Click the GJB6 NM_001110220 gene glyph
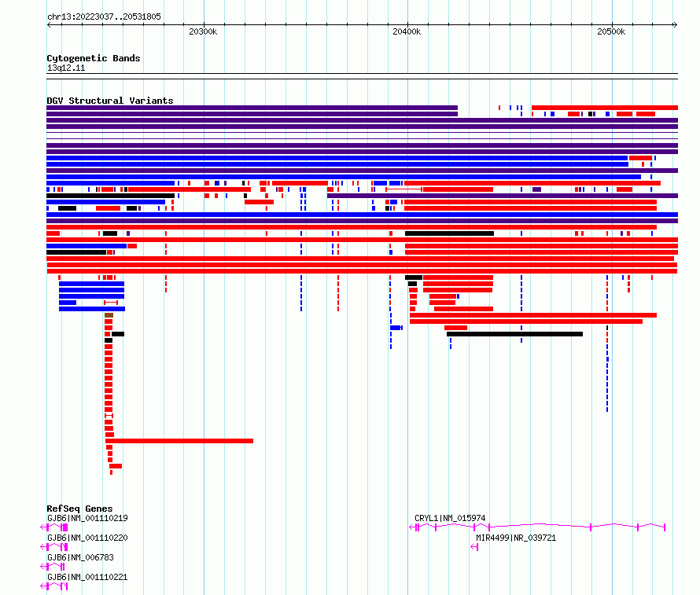 (x=54, y=547)
